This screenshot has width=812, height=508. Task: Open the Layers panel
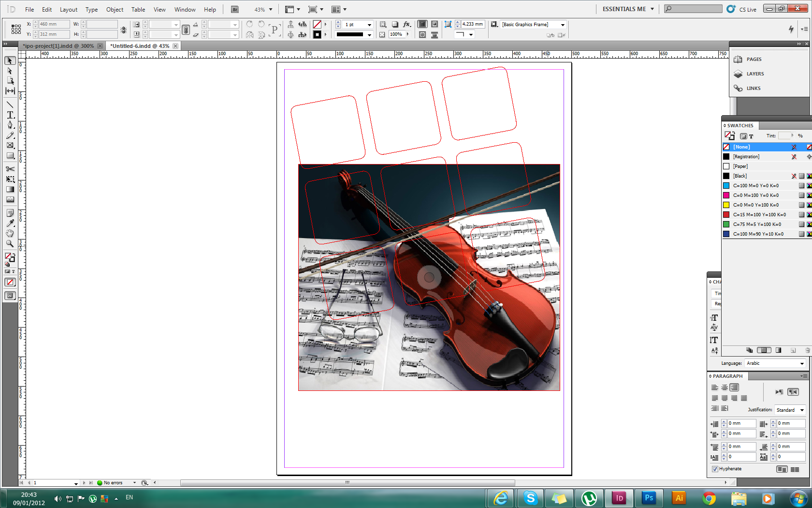pos(754,74)
